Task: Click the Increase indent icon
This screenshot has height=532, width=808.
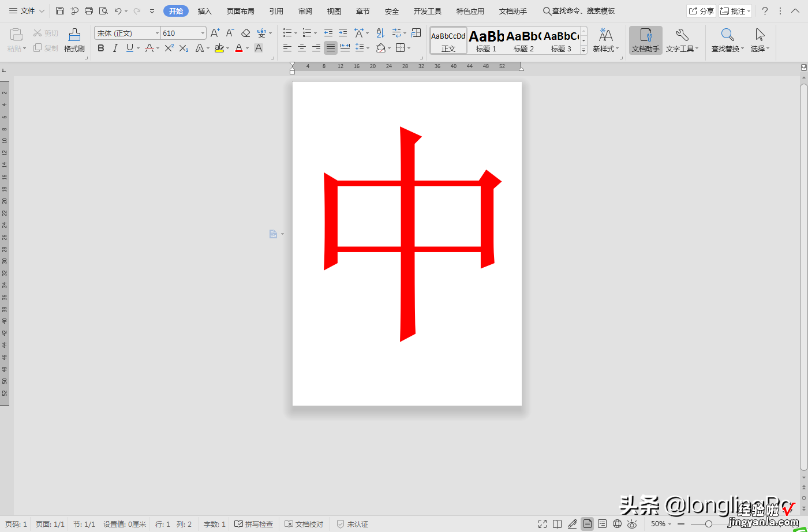Action: [x=343, y=33]
